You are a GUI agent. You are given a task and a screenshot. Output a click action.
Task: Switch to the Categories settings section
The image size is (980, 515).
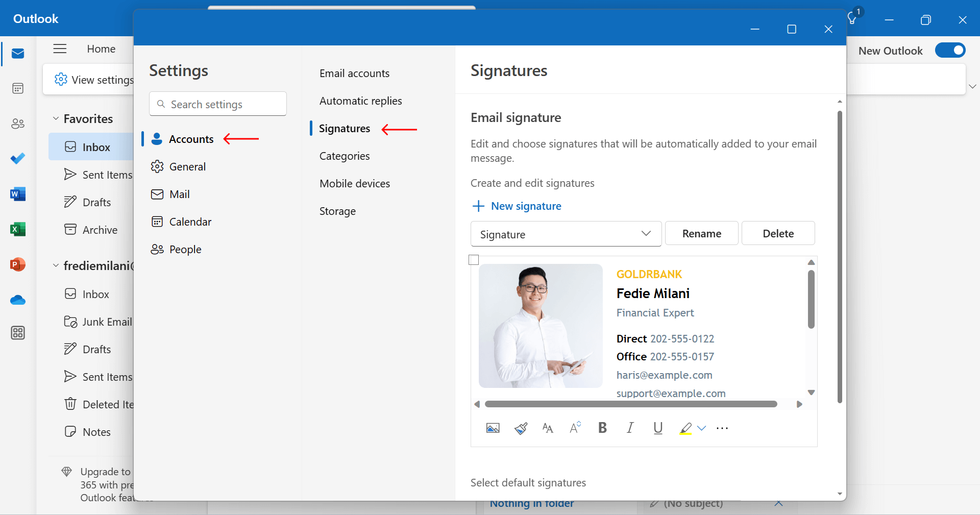click(x=344, y=156)
